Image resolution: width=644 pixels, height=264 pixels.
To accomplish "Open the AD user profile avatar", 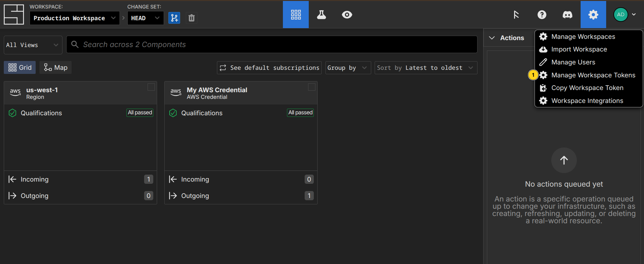I will pos(620,15).
